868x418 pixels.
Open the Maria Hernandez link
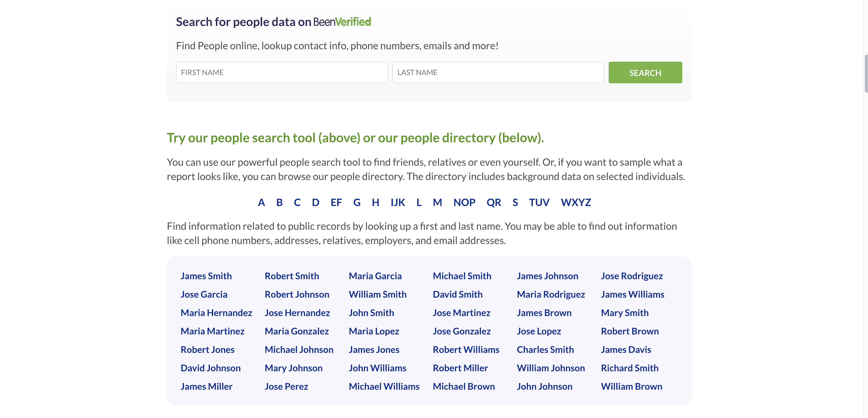coord(216,313)
